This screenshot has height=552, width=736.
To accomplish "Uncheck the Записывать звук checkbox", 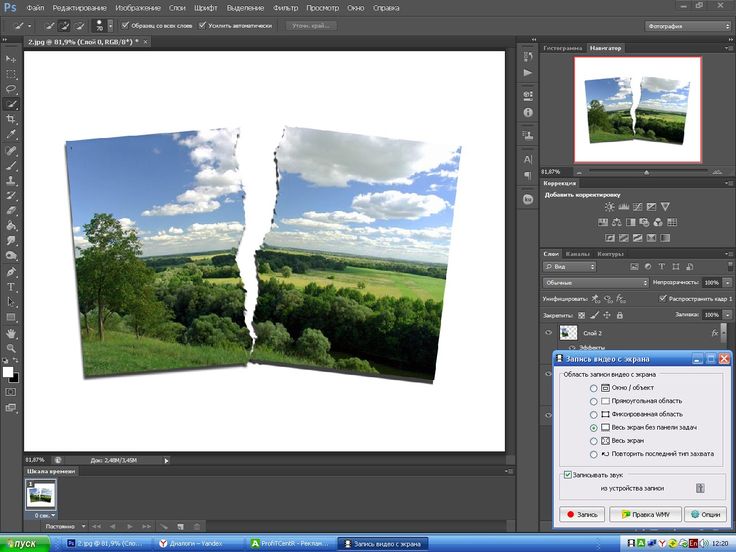I will 568,474.
